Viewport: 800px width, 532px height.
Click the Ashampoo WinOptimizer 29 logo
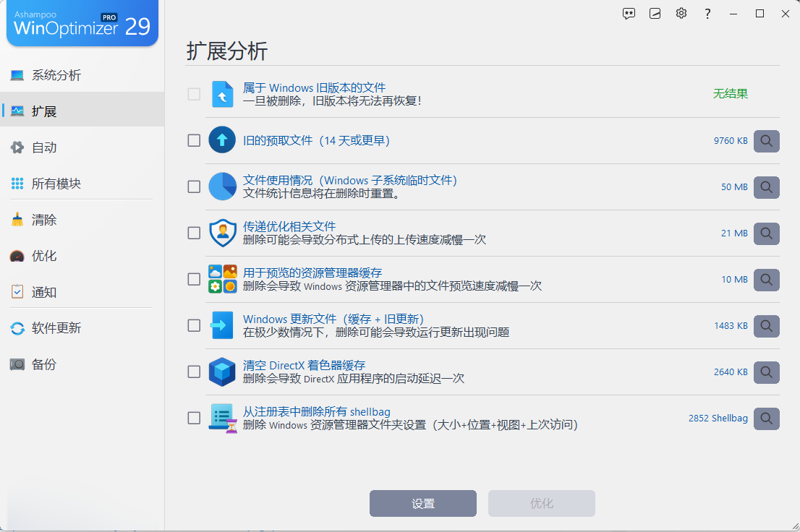pos(82,23)
